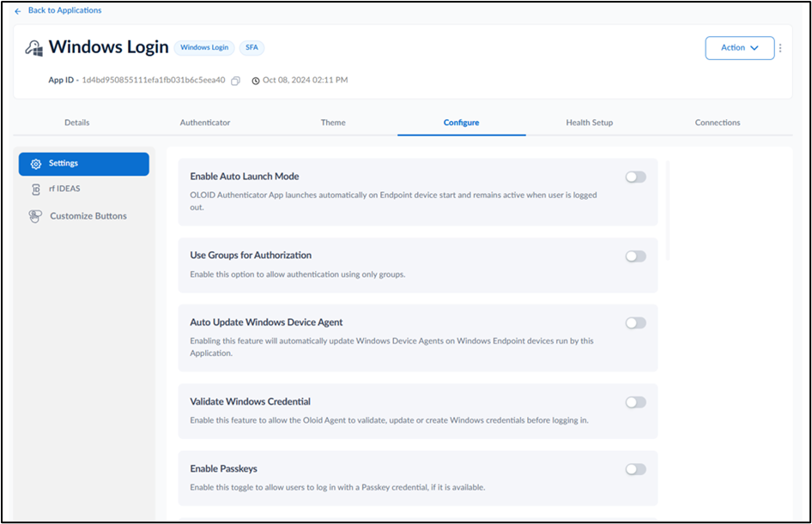
Task: Enable Auto Update Windows Device Agent toggle
Action: [x=635, y=323]
